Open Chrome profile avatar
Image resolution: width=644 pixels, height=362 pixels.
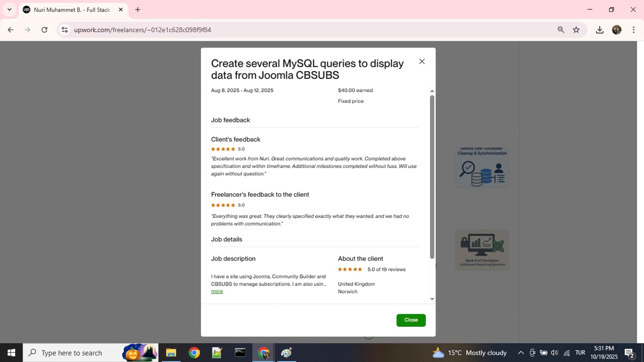[x=616, y=30]
